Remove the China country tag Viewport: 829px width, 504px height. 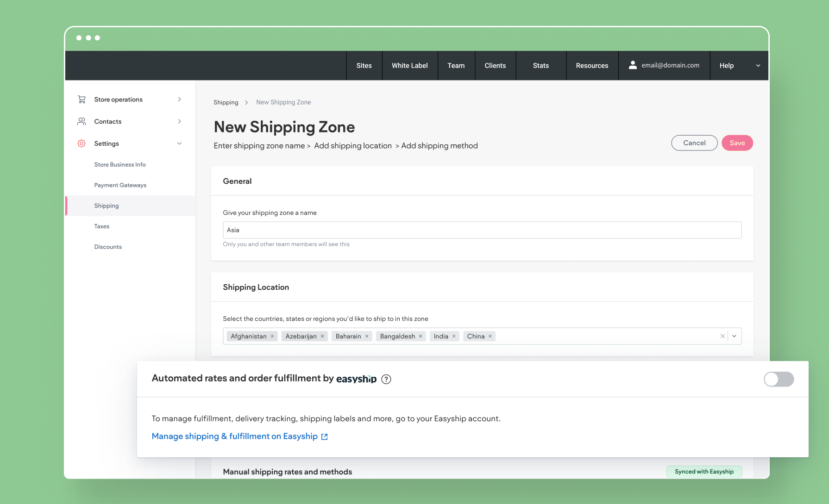pyautogui.click(x=490, y=336)
